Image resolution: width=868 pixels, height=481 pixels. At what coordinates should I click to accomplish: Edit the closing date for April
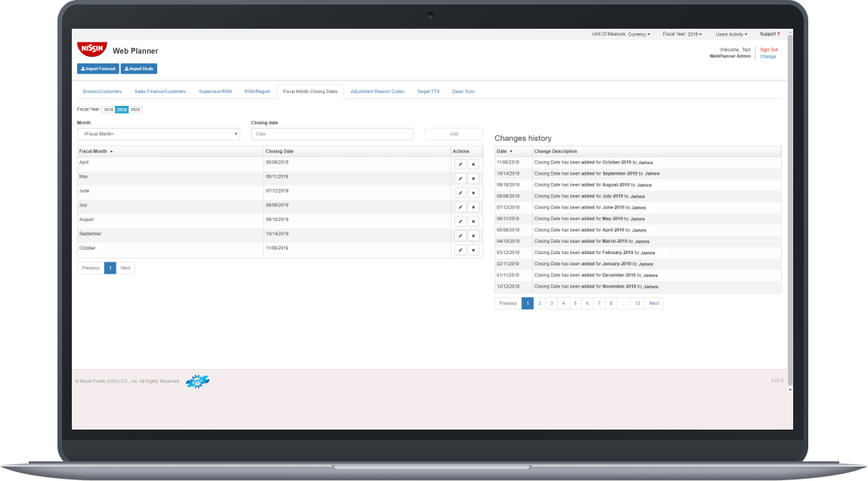click(460, 163)
